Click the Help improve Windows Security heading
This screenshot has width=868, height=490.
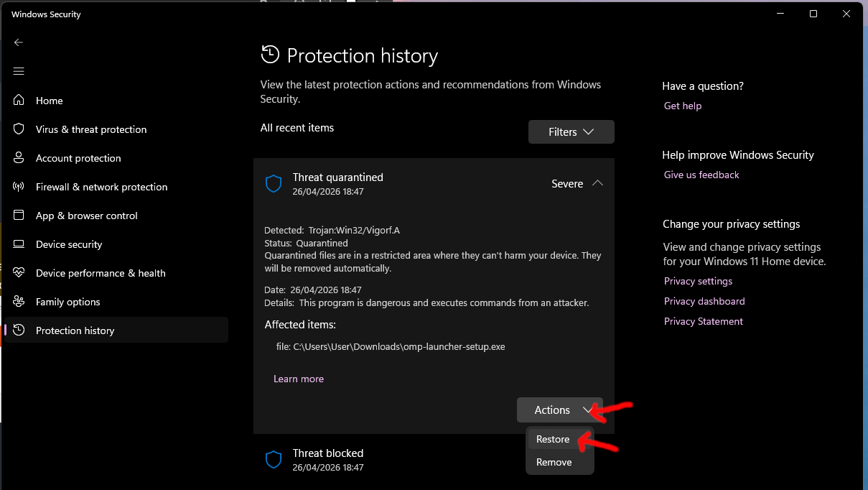(738, 155)
